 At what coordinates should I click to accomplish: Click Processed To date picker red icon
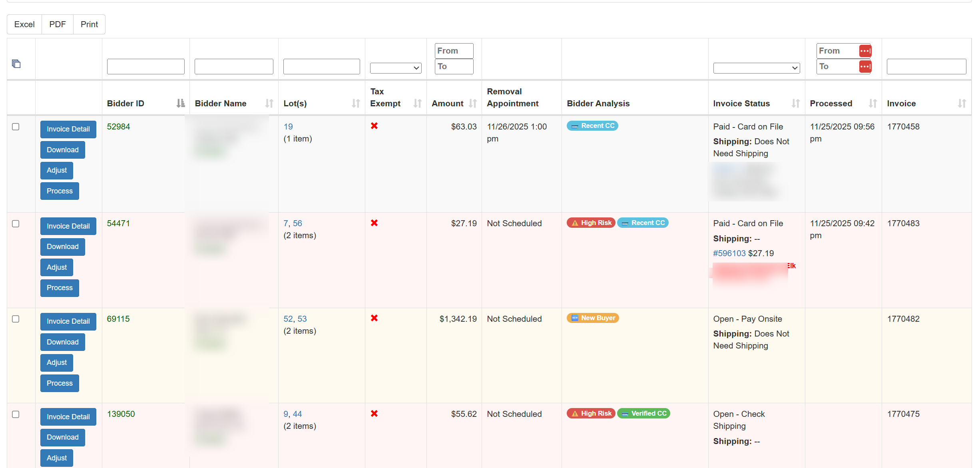865,67
